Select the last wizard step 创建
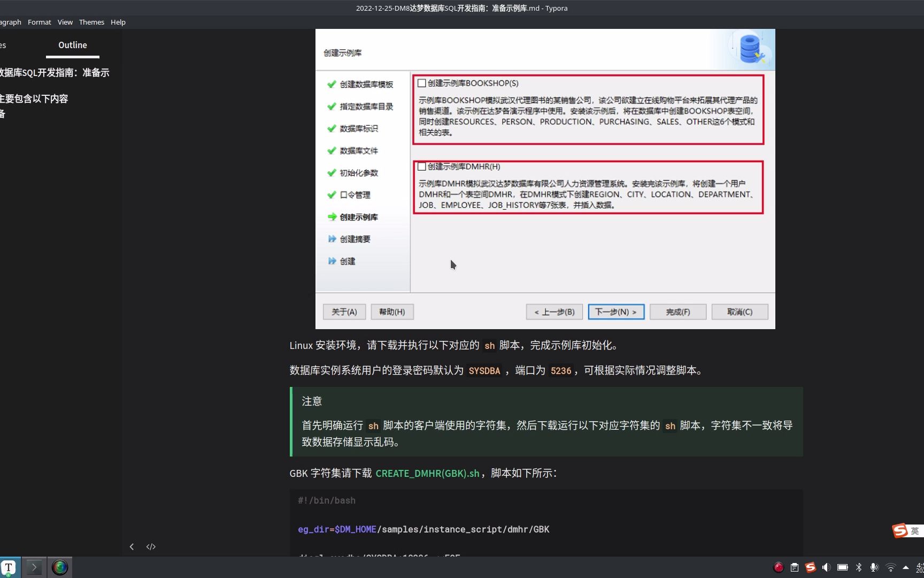Viewport: 924px width, 578px height. pos(347,261)
